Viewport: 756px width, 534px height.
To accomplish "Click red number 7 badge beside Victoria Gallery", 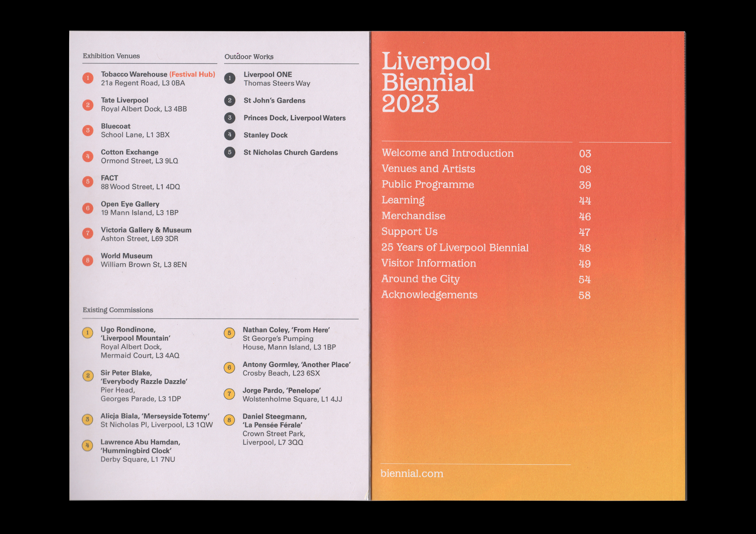I will (x=88, y=233).
